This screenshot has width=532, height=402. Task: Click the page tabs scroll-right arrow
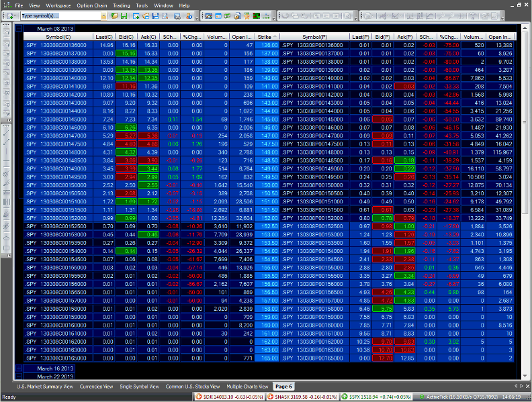tap(522, 386)
